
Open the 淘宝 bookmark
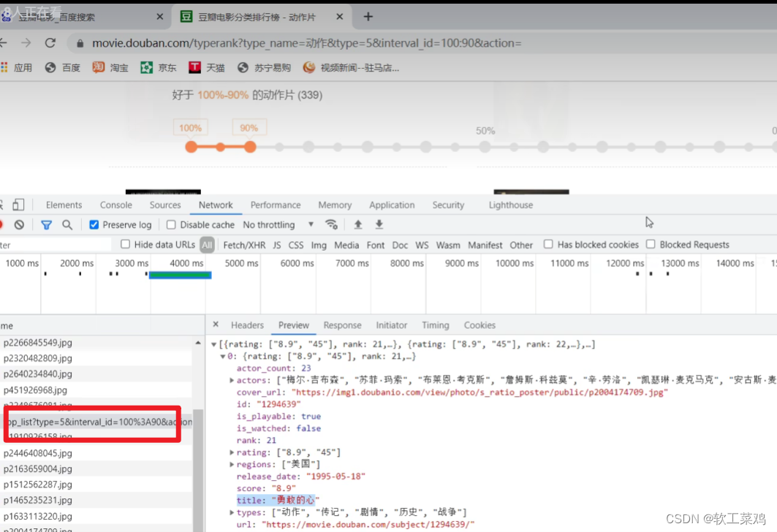[x=110, y=67]
